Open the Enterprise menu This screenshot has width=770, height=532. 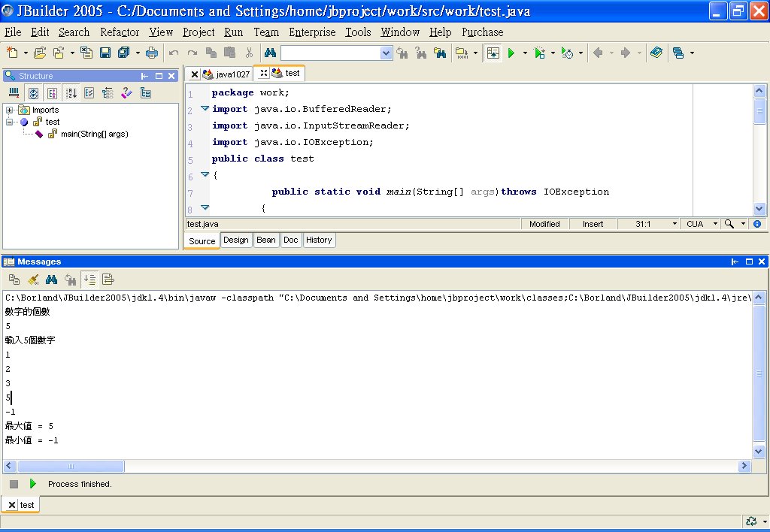pos(312,32)
